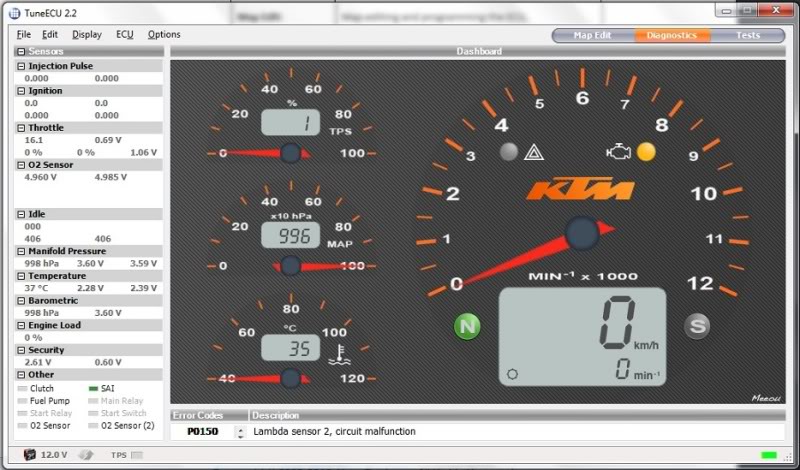Screen dimensions: 800x470
Task: Click the 37 °C temperature value
Action: [x=35, y=288]
